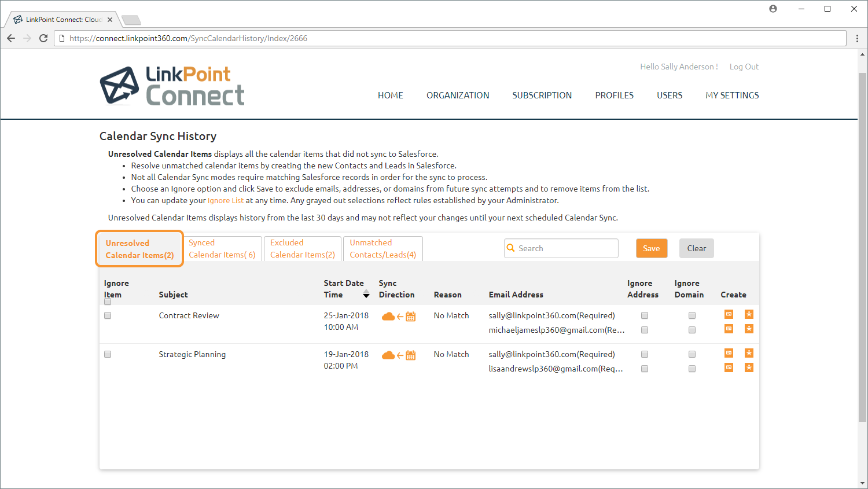Click Create Lead icon for michaeljameslp360@gmail.com

[749, 329]
